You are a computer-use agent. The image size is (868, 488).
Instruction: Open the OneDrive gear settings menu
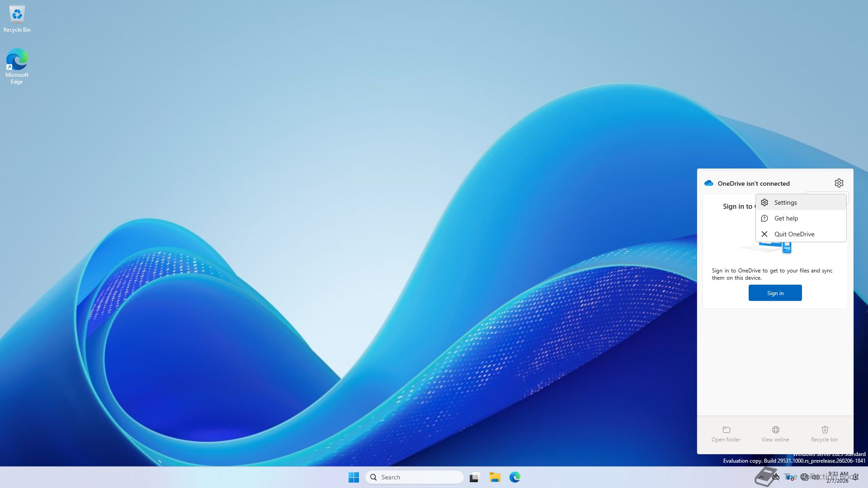click(839, 183)
